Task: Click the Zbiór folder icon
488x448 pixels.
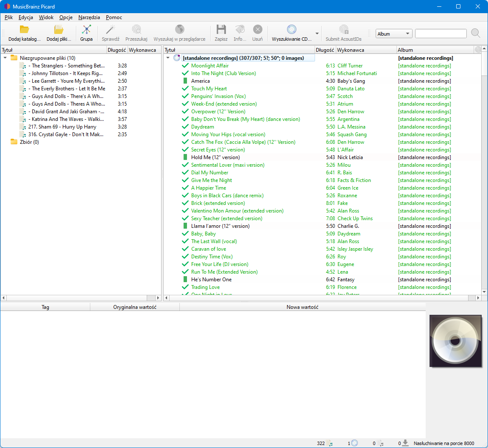Action: tap(14, 142)
